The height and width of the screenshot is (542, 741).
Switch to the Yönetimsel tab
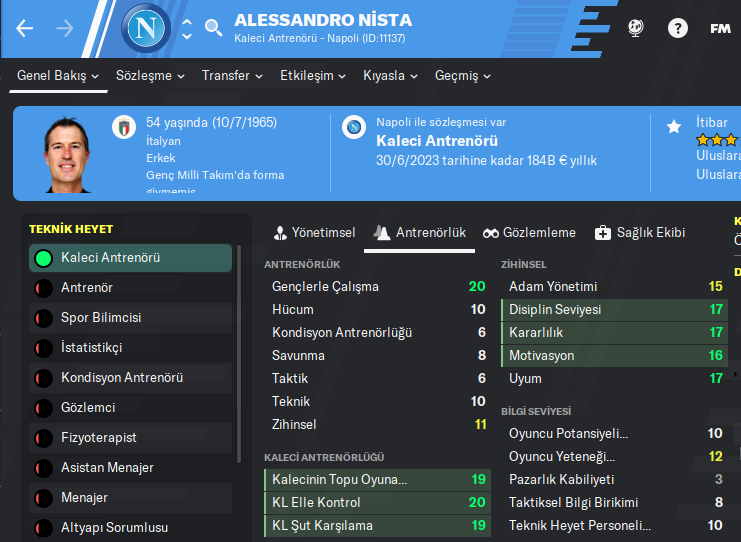pyautogui.click(x=314, y=233)
